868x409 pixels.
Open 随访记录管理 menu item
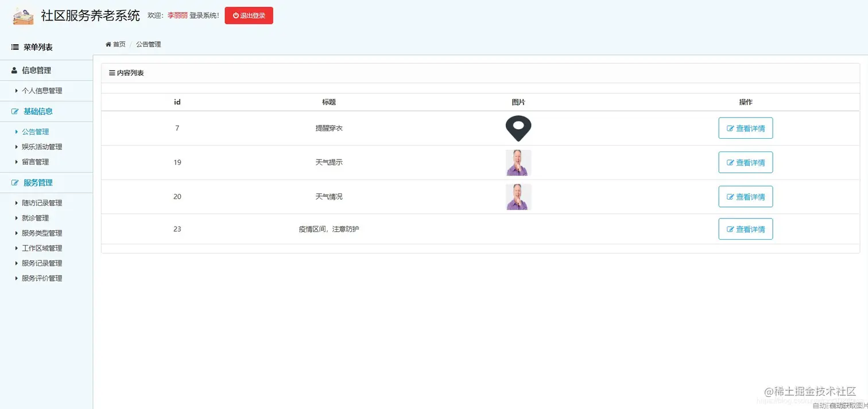pyautogui.click(x=42, y=203)
